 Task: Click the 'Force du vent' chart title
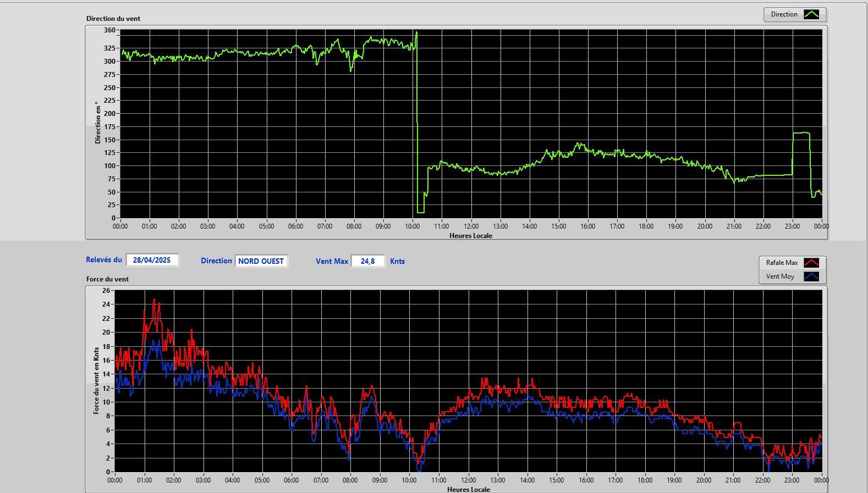click(x=107, y=279)
